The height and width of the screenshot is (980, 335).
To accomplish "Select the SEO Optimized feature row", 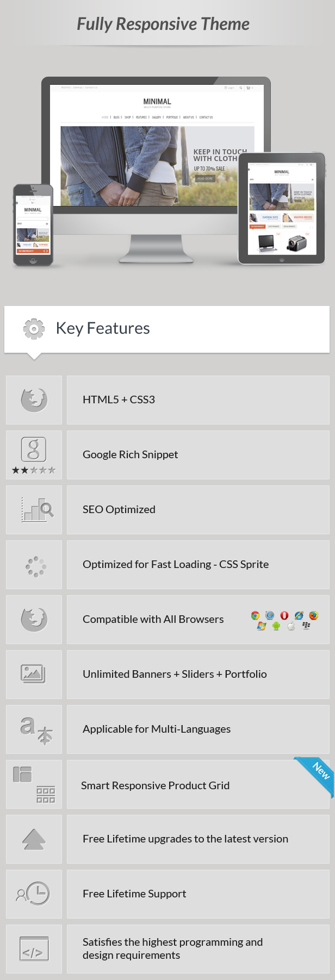I will point(198,510).
